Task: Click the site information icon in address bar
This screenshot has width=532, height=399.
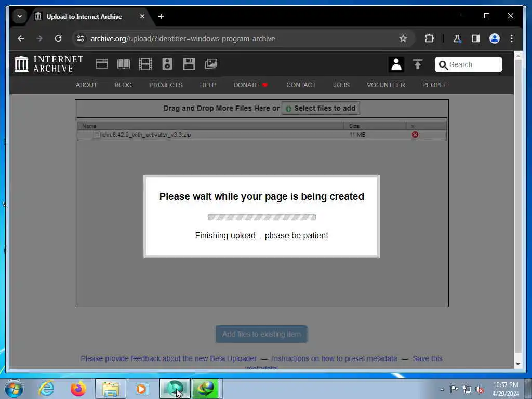Action: click(x=81, y=38)
